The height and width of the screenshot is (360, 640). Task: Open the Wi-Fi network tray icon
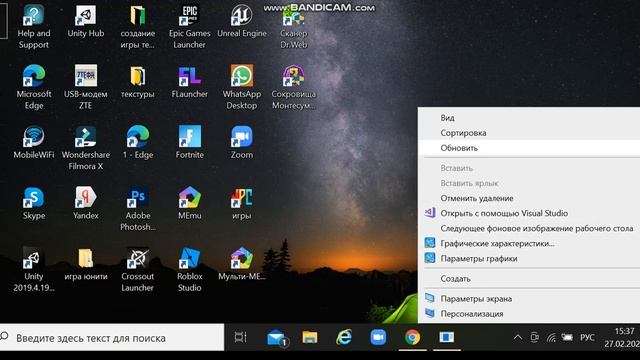tap(551, 338)
